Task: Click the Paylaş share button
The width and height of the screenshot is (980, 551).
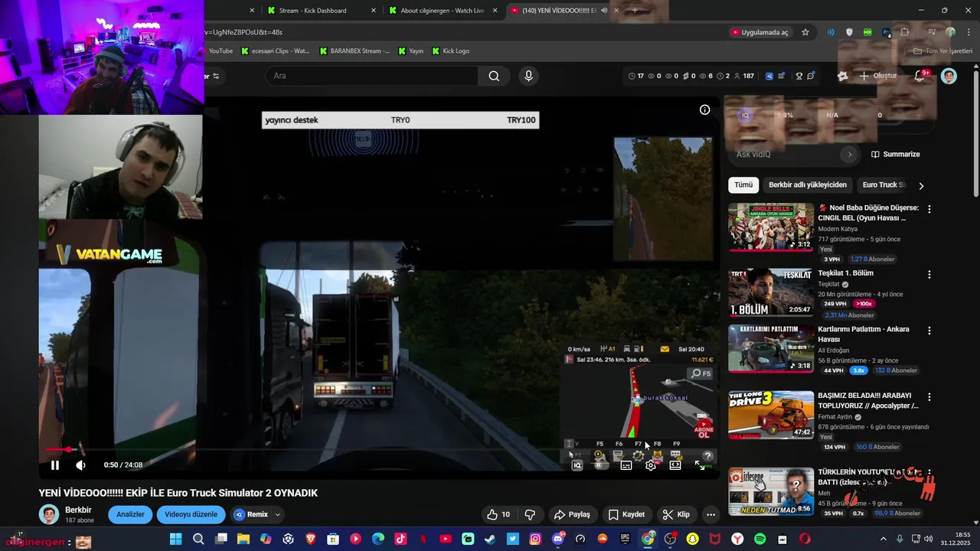Action: tap(573, 514)
